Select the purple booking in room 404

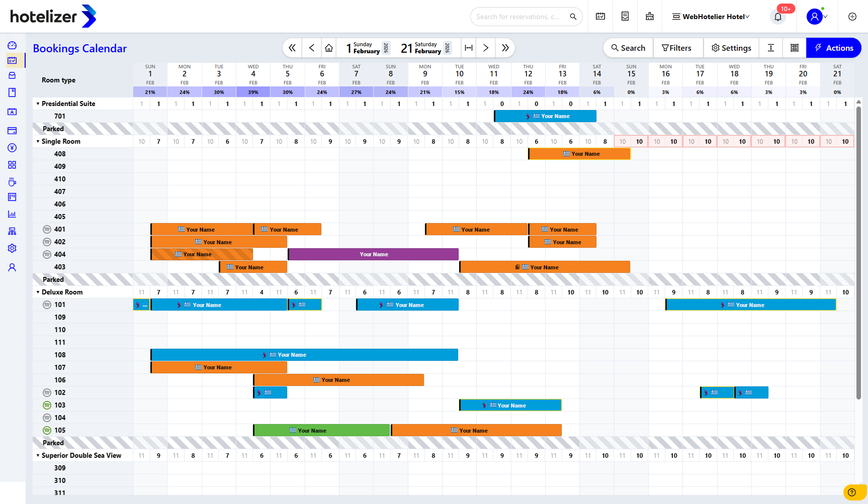click(373, 254)
